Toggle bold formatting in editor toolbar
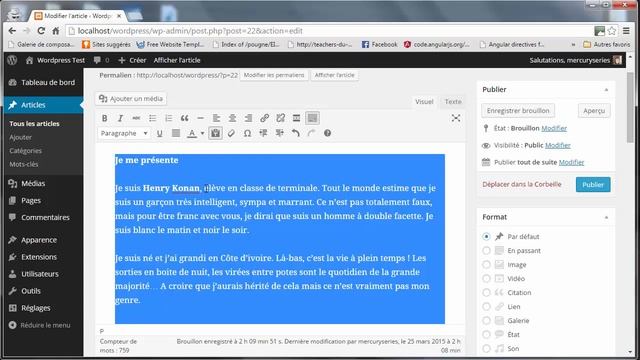Viewport: 640px width, 360px height. 104,118
